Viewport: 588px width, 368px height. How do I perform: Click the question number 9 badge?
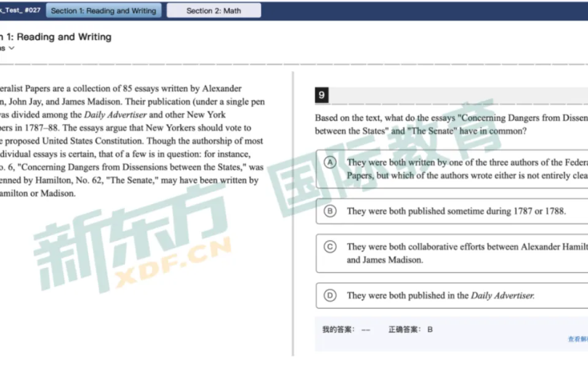coord(322,95)
